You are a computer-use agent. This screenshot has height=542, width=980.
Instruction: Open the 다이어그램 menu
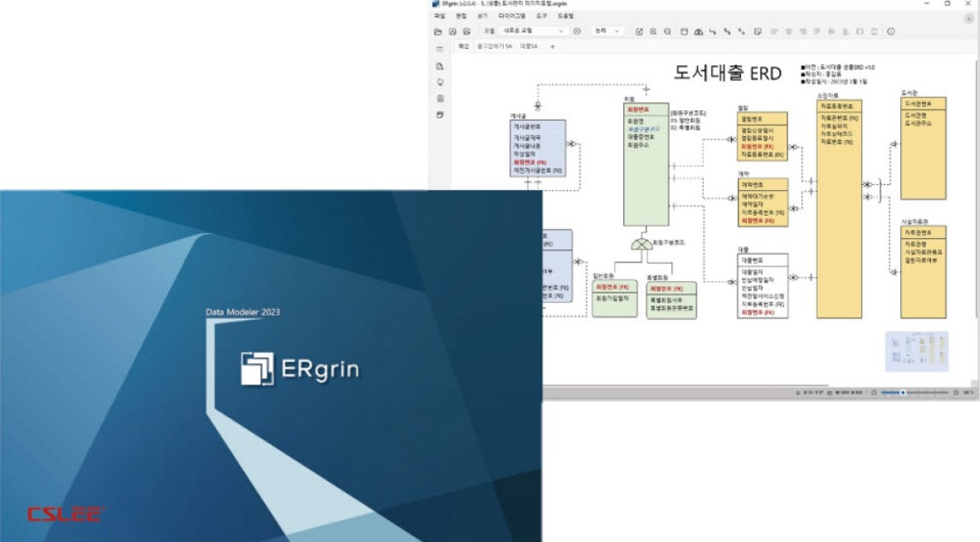click(511, 16)
